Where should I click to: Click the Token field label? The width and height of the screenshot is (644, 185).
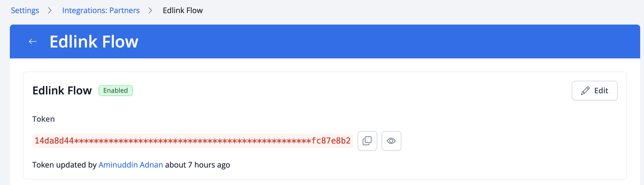(43, 119)
